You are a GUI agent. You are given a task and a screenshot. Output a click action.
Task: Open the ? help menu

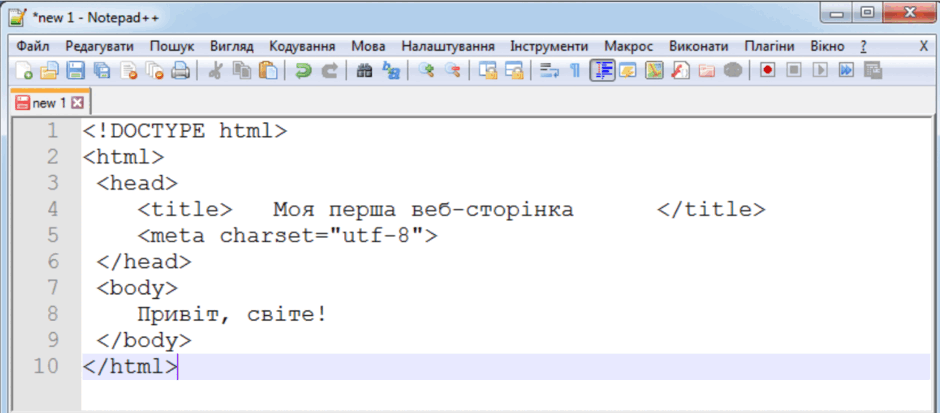click(863, 46)
